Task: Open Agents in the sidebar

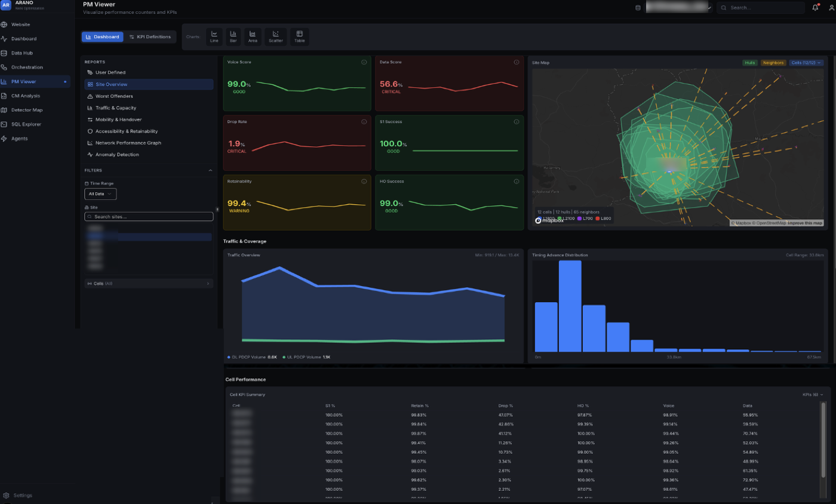Action: 35,139
